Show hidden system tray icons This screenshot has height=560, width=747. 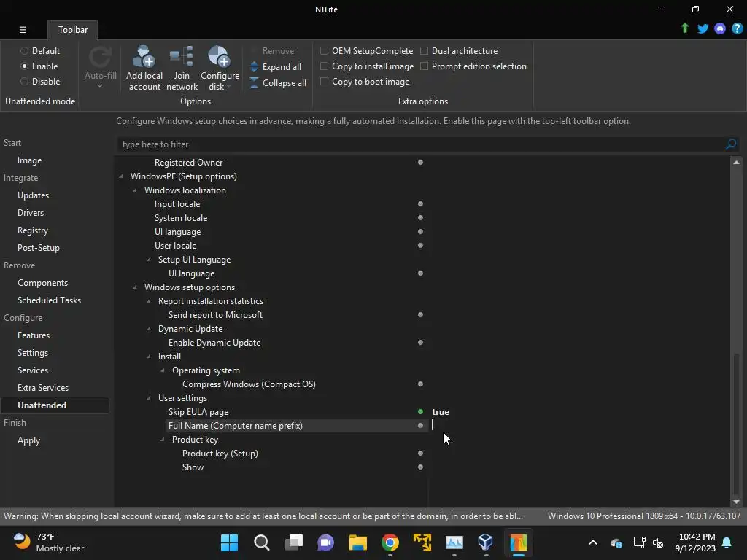pyautogui.click(x=592, y=542)
